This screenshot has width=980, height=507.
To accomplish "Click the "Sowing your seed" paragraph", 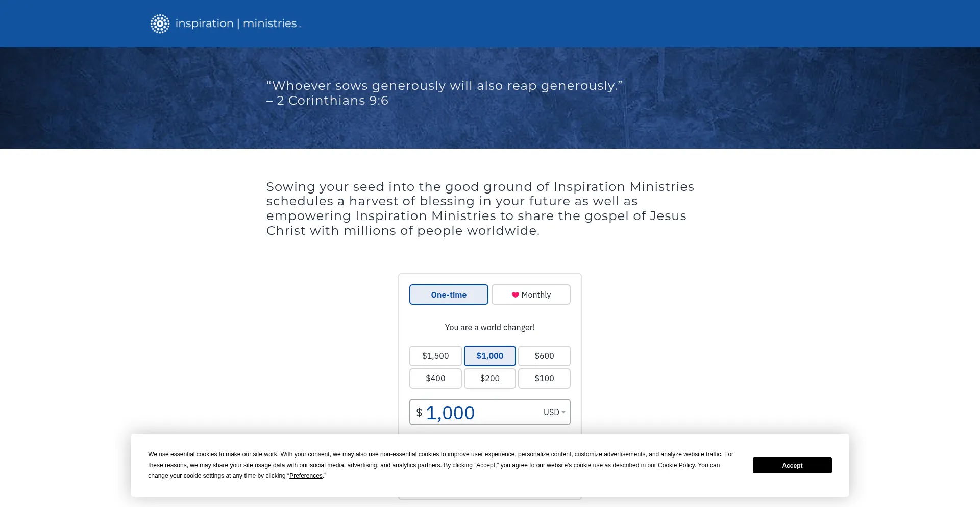I will point(480,208).
